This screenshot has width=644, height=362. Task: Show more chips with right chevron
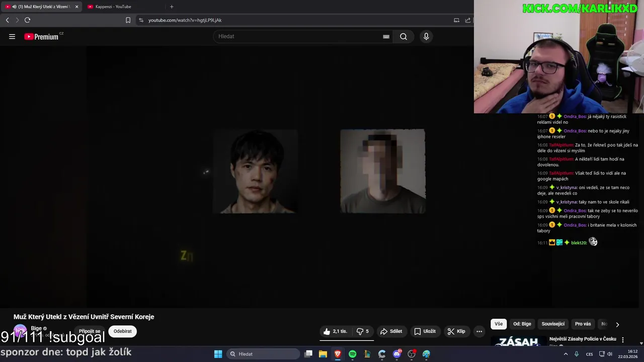tap(617, 324)
